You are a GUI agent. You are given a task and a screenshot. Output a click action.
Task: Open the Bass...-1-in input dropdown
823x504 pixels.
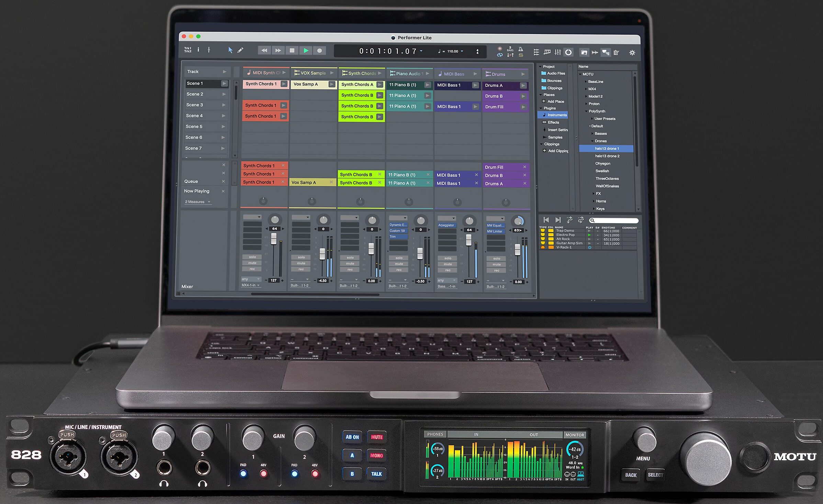[x=447, y=286]
